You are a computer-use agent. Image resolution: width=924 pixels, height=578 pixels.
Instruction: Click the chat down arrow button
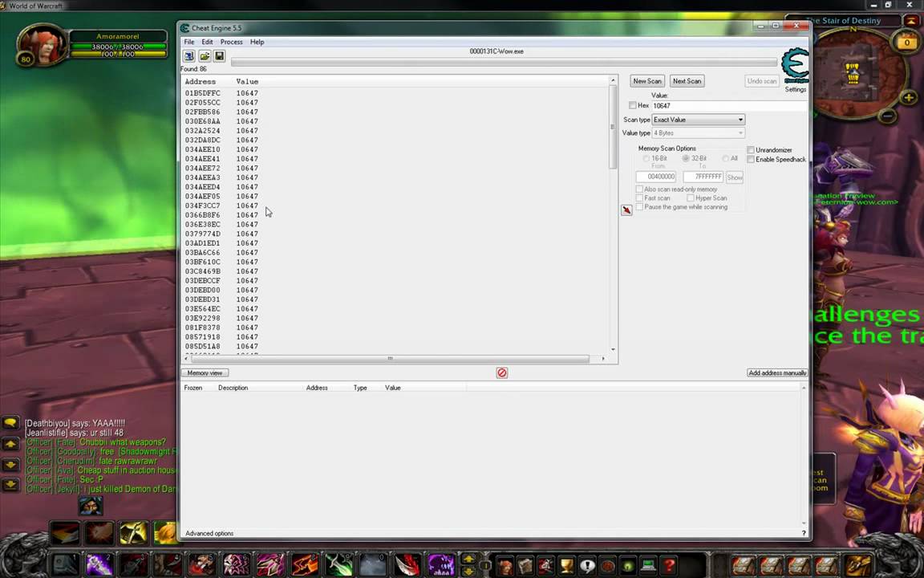[10, 465]
